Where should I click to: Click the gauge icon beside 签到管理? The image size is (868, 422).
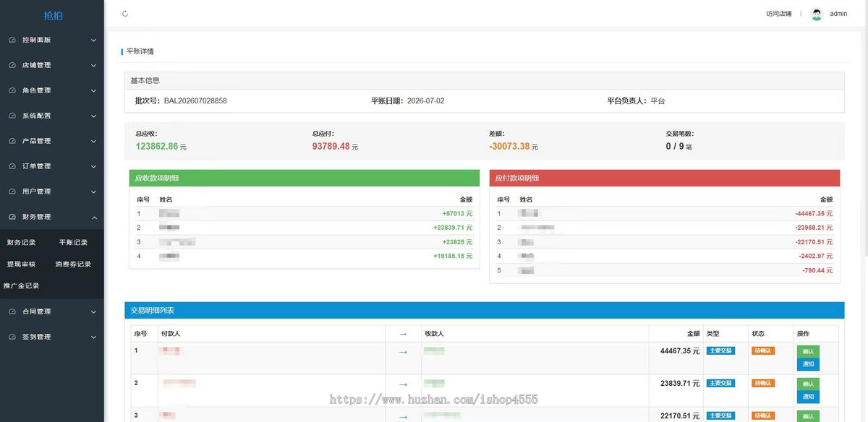tap(12, 337)
